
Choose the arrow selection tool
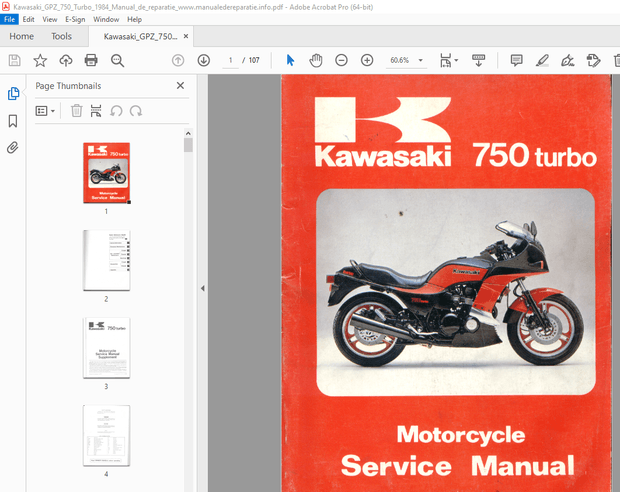[x=290, y=61]
